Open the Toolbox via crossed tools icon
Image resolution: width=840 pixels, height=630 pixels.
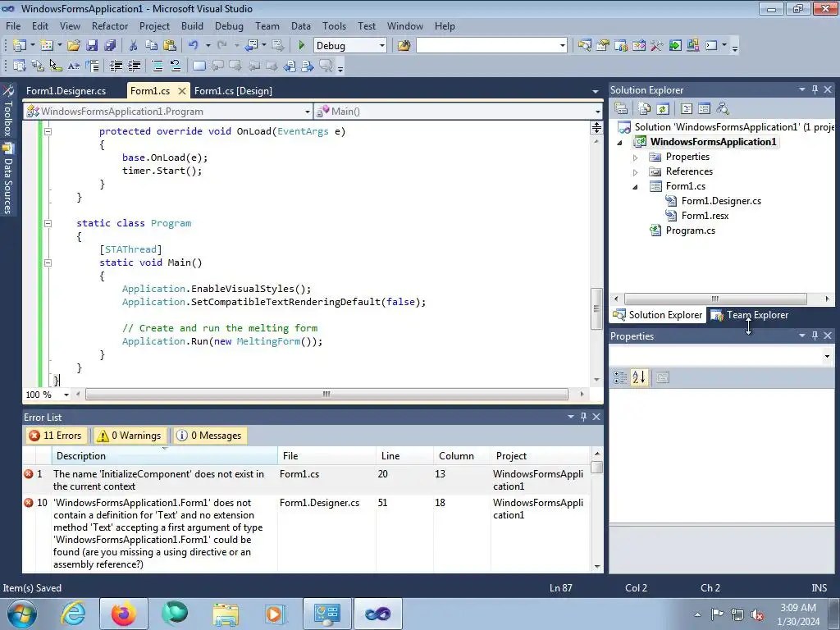[x=657, y=46]
